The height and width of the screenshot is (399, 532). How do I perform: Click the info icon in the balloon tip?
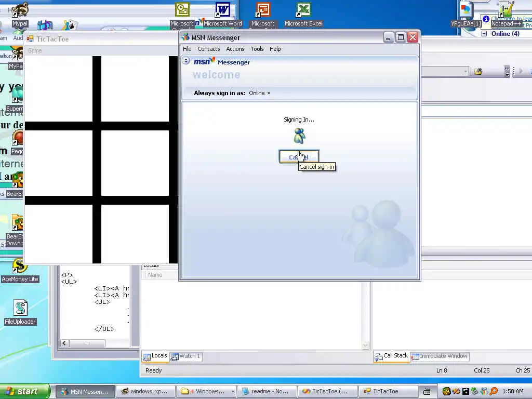[x=486, y=19]
